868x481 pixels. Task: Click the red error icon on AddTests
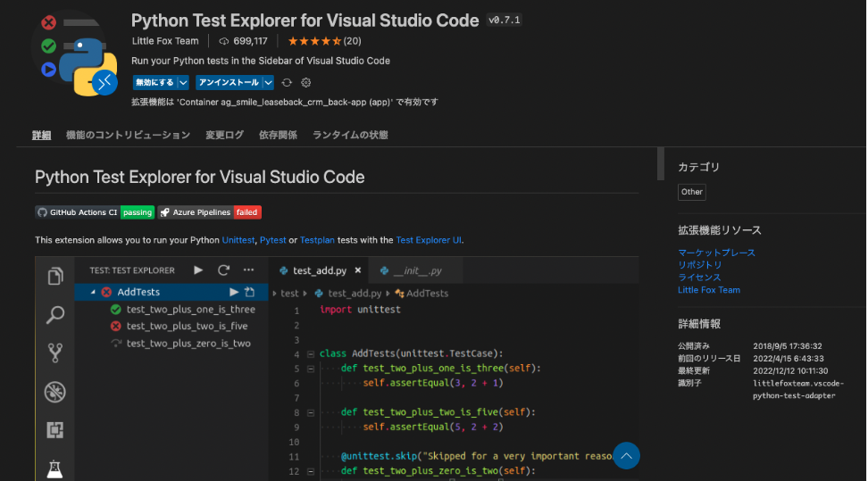[106, 292]
